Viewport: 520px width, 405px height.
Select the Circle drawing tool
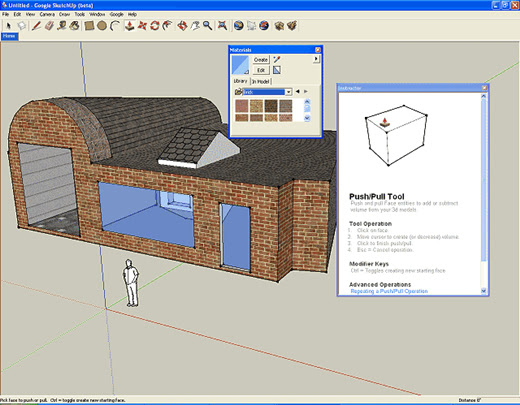tap(102, 26)
